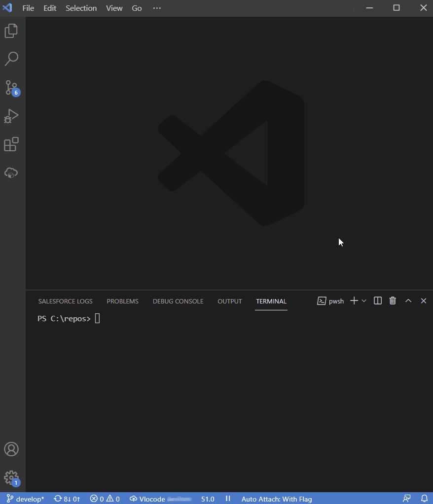Click the pause icon in status bar
Image resolution: width=433 pixels, height=504 pixels.
[228, 499]
